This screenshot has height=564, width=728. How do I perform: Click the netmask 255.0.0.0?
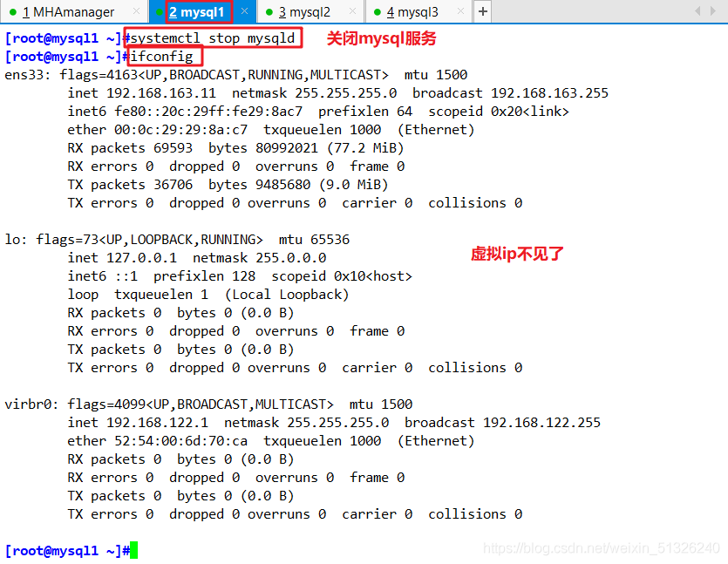point(291,258)
